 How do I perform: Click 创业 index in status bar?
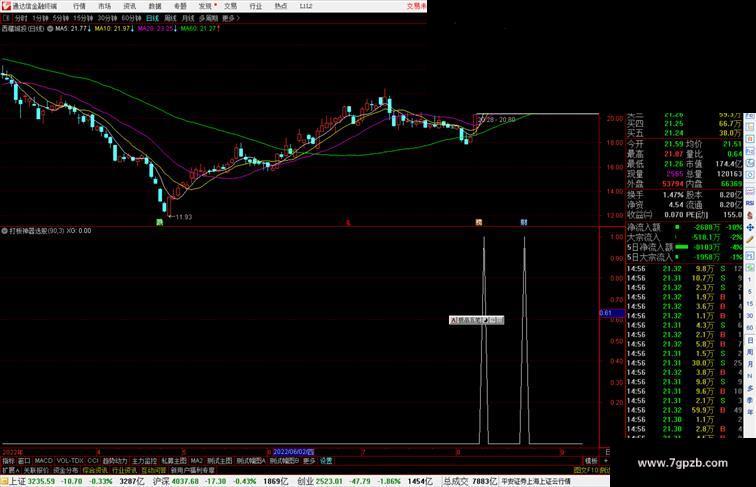pyautogui.click(x=305, y=481)
